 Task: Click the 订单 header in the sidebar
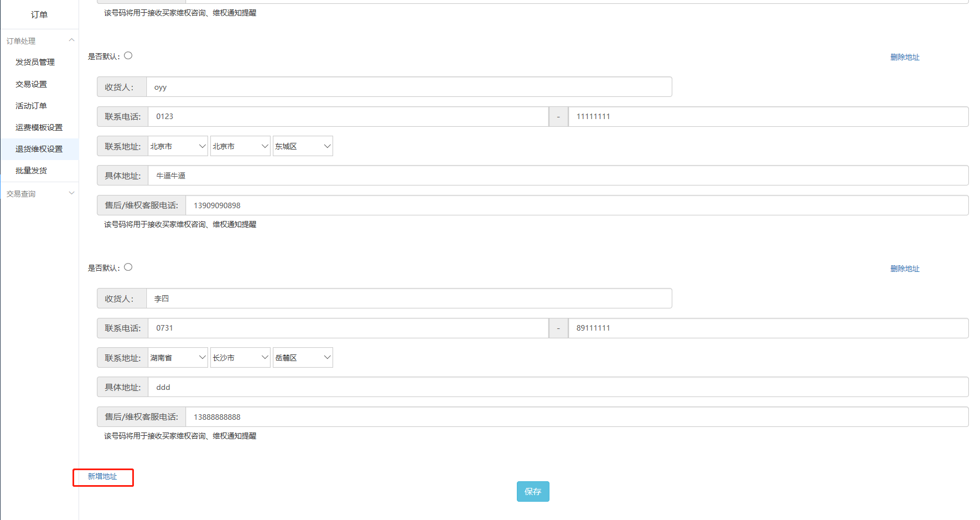point(39,15)
